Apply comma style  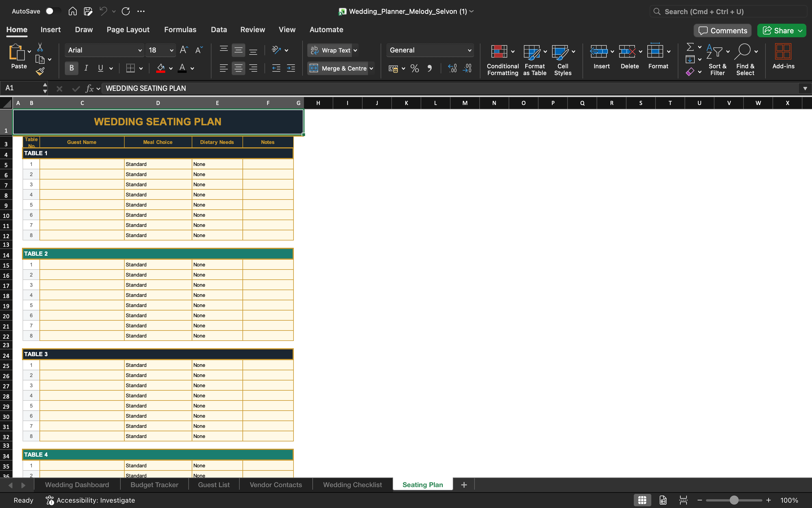(x=429, y=68)
